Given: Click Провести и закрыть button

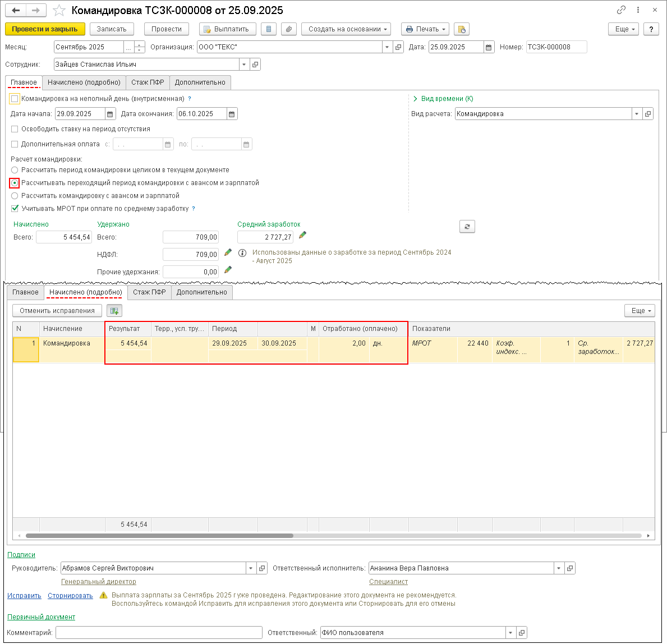Looking at the screenshot, I should pyautogui.click(x=45, y=29).
